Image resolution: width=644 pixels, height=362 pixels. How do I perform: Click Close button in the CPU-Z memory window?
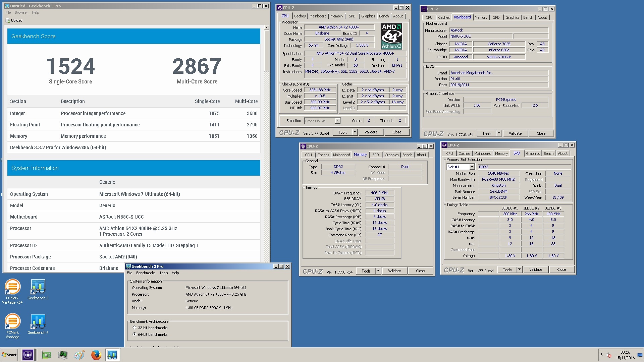[420, 271]
